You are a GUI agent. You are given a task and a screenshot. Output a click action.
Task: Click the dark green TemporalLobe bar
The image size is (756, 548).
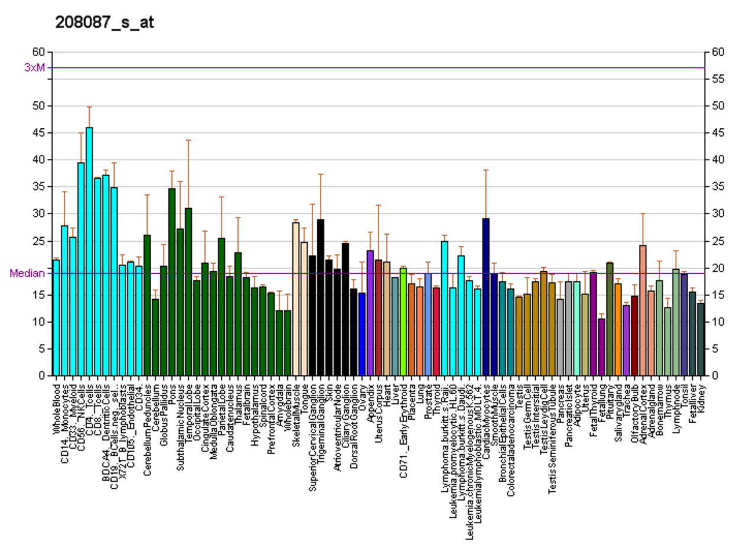188,291
